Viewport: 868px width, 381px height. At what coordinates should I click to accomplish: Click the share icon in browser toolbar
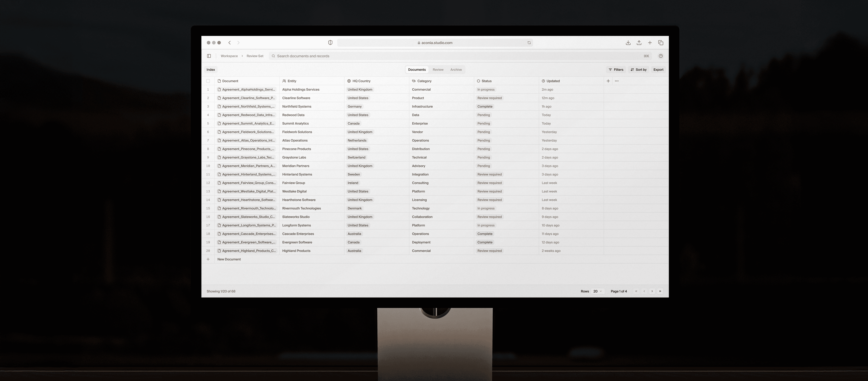coord(639,43)
